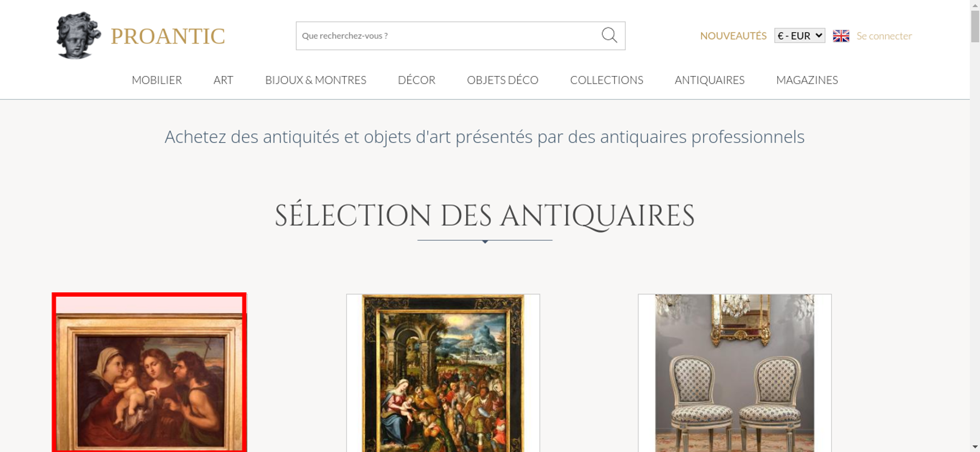
Task: Open the Mobilier menu
Action: coord(157,80)
